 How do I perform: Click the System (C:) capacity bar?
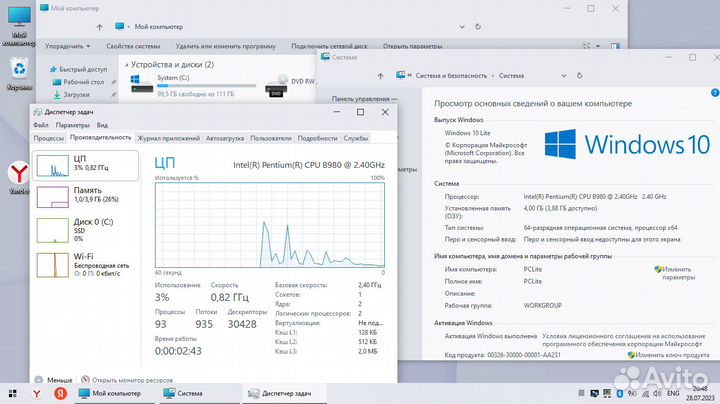coord(207,85)
